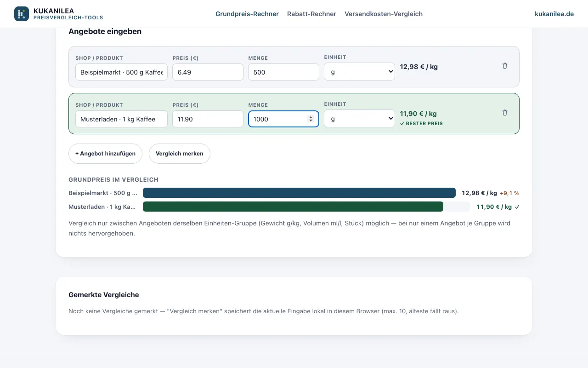Click the green Musterladen price bar
The image size is (588, 368).
point(293,207)
